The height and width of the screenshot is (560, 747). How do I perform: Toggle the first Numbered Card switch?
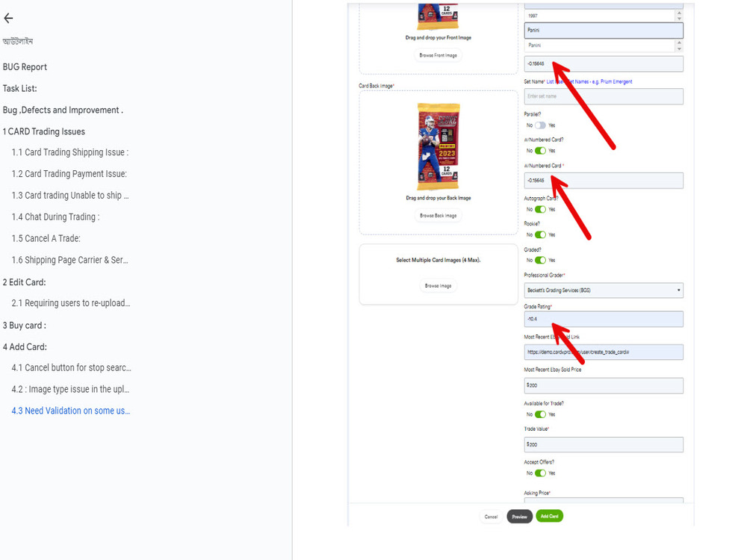[540, 151]
